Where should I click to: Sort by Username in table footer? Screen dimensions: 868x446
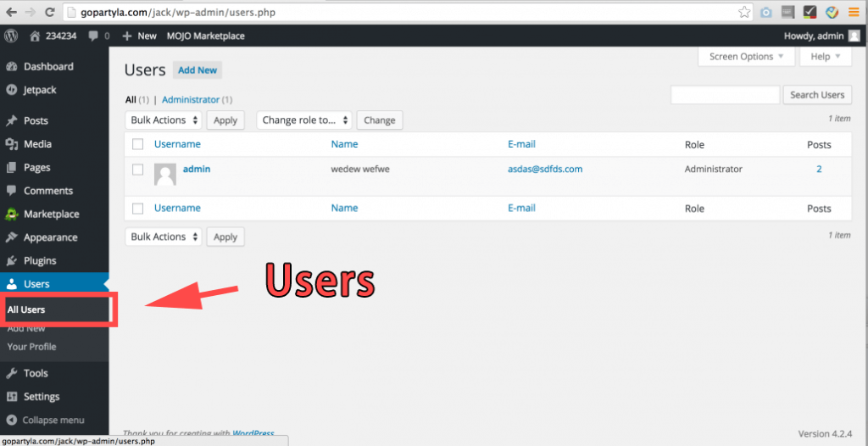click(177, 209)
